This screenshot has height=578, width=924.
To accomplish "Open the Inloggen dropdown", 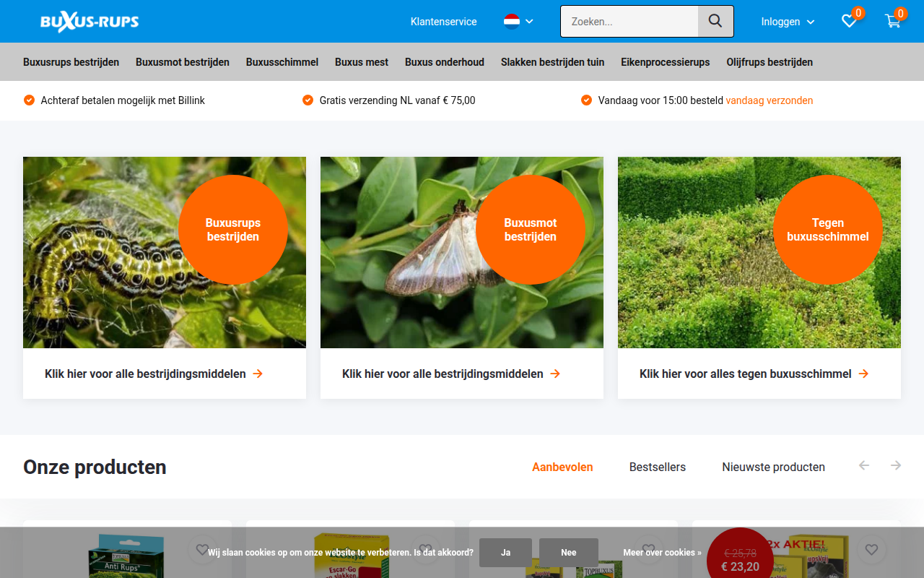I will point(788,22).
